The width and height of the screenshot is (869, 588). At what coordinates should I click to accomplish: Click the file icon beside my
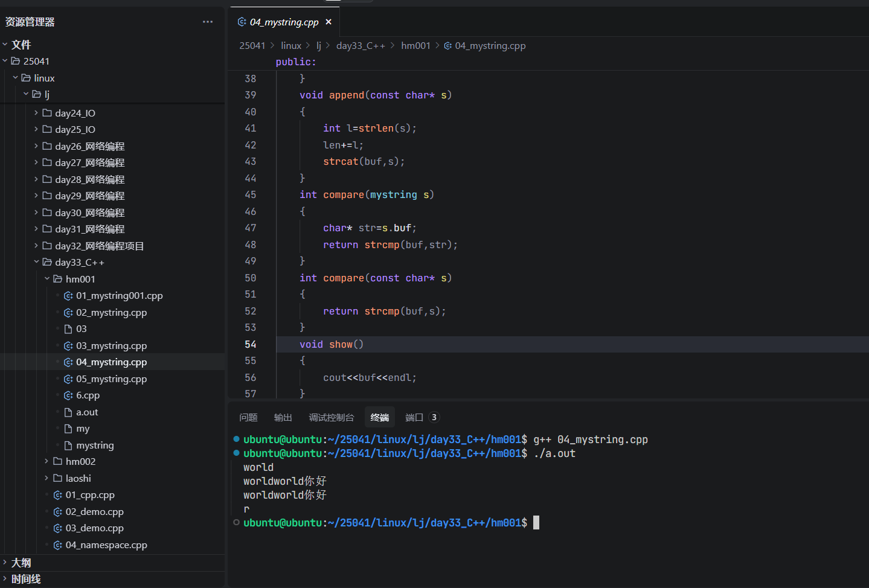click(68, 429)
